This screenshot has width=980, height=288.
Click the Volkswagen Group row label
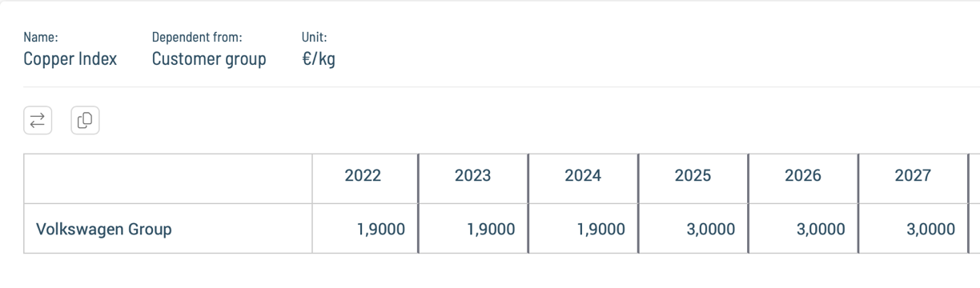pos(104,230)
